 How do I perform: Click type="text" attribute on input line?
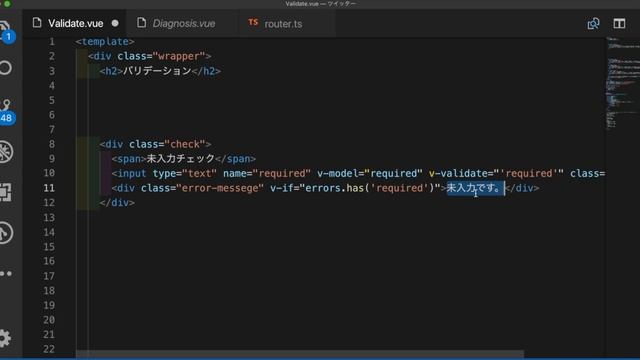coord(185,173)
